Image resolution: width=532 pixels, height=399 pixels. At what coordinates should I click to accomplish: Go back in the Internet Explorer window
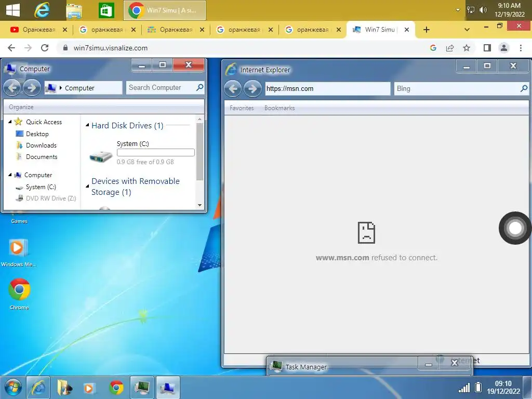[x=233, y=89]
